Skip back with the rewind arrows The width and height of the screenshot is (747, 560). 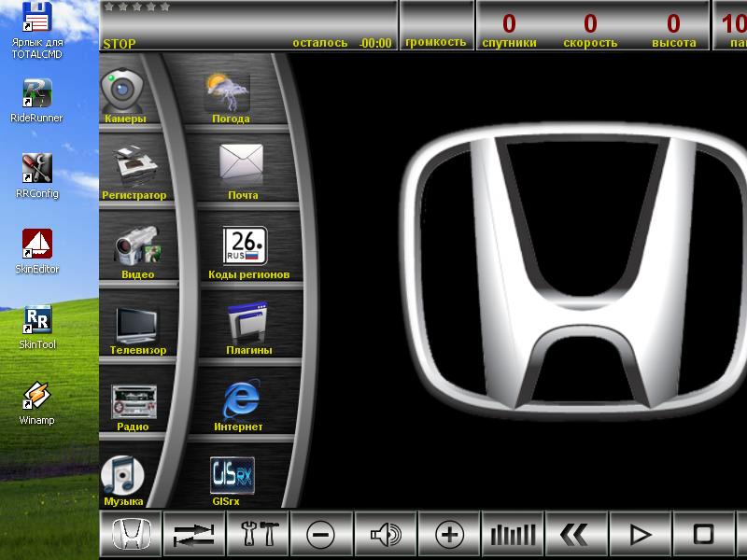(x=576, y=533)
